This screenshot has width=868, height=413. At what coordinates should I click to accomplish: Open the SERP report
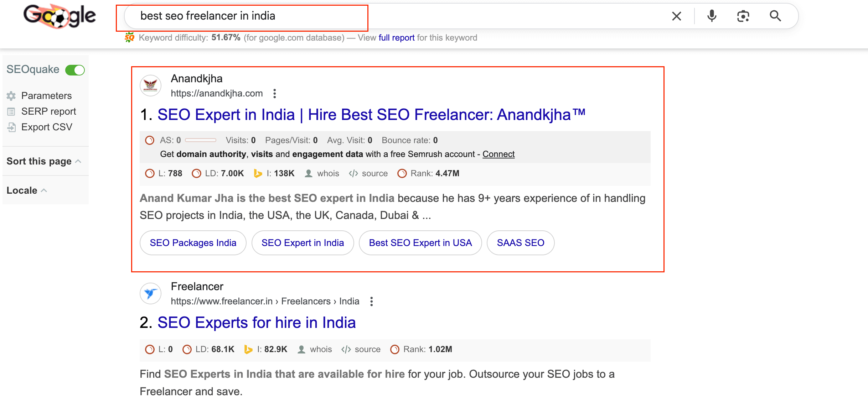tap(48, 111)
